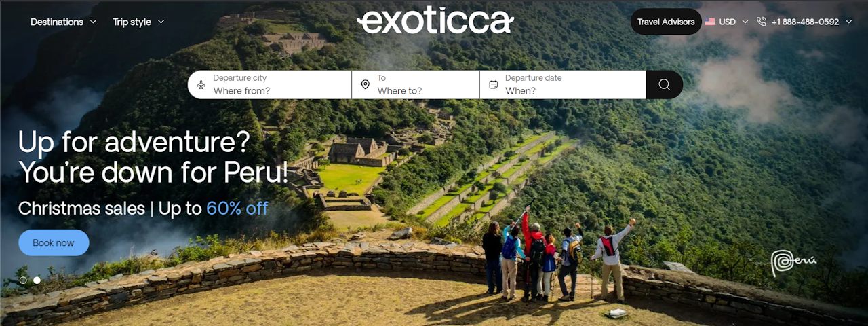Click the Peru brand logo
Screen dimensions: 868x326
click(x=793, y=262)
